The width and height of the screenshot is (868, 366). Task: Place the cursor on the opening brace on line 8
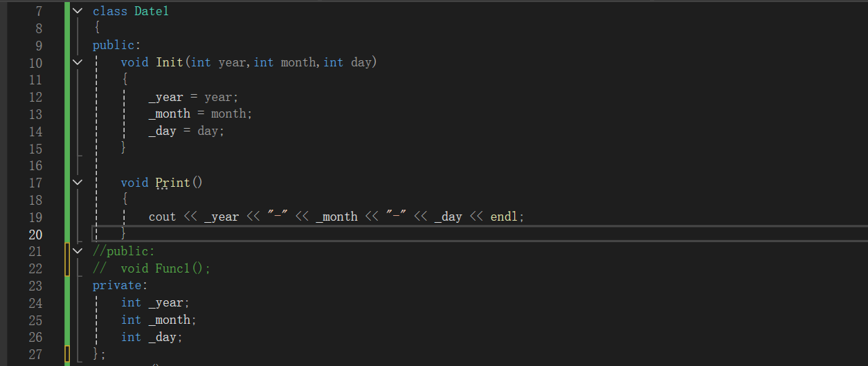97,28
